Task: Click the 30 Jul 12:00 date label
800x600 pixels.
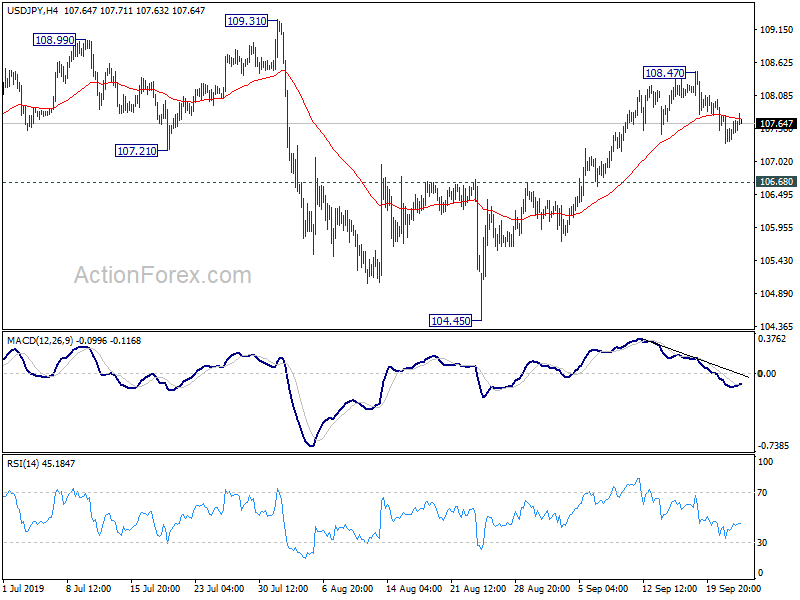Action: [283, 588]
